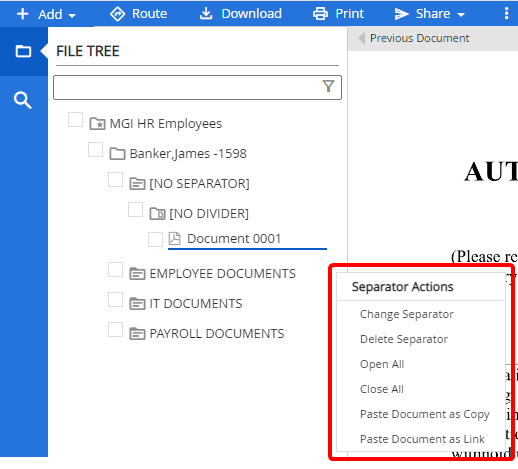Screen dimensions: 518x469
Task: Click the filter funnel icon
Action: tap(328, 86)
